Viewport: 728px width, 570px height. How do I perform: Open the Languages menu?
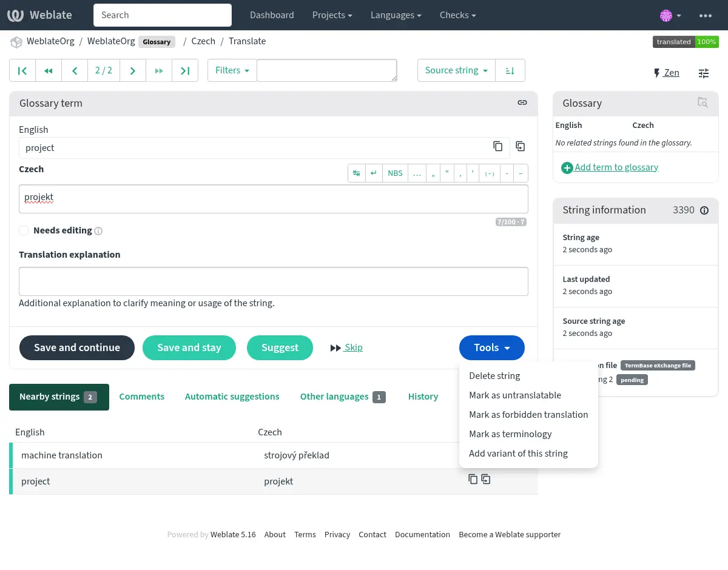pyautogui.click(x=396, y=15)
